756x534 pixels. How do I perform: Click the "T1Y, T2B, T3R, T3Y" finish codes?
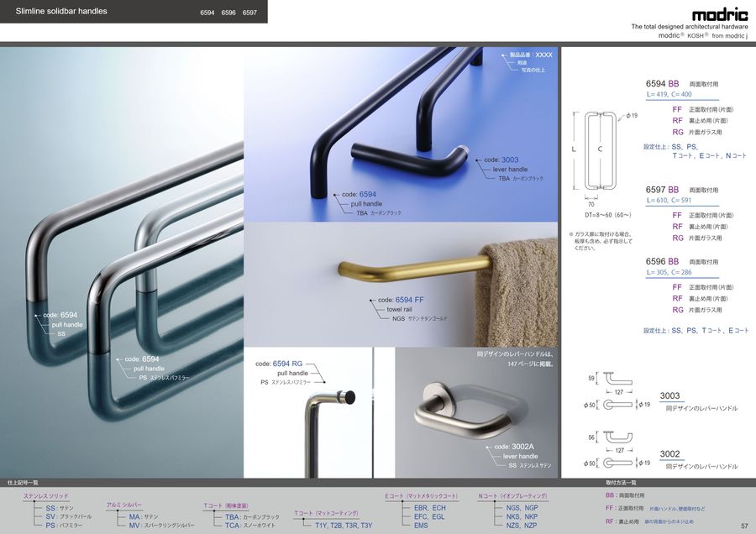[344, 526]
